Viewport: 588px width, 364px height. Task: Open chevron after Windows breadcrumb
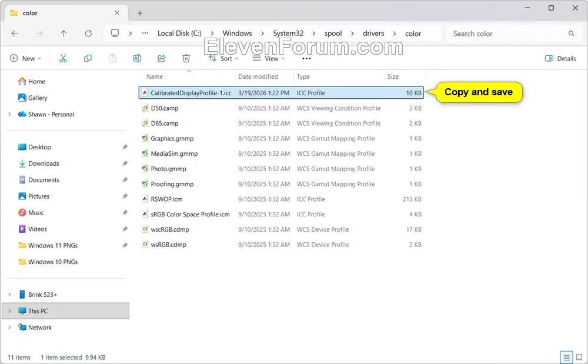coord(262,34)
